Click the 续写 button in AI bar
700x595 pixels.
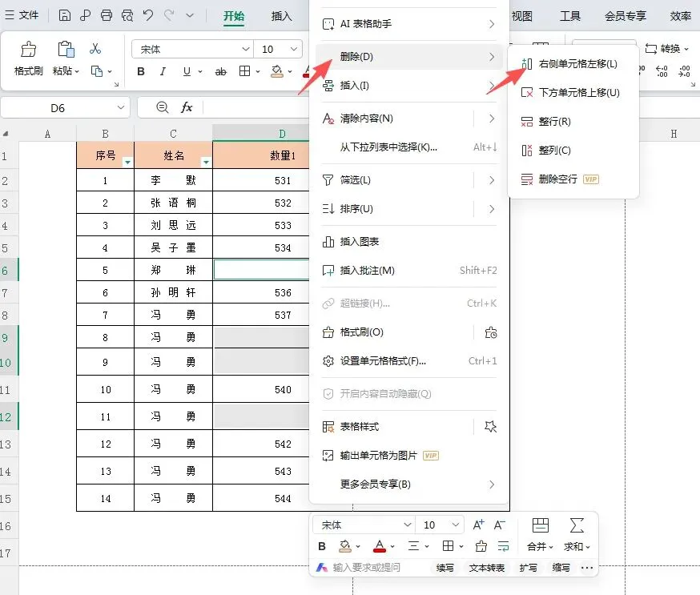click(x=445, y=568)
